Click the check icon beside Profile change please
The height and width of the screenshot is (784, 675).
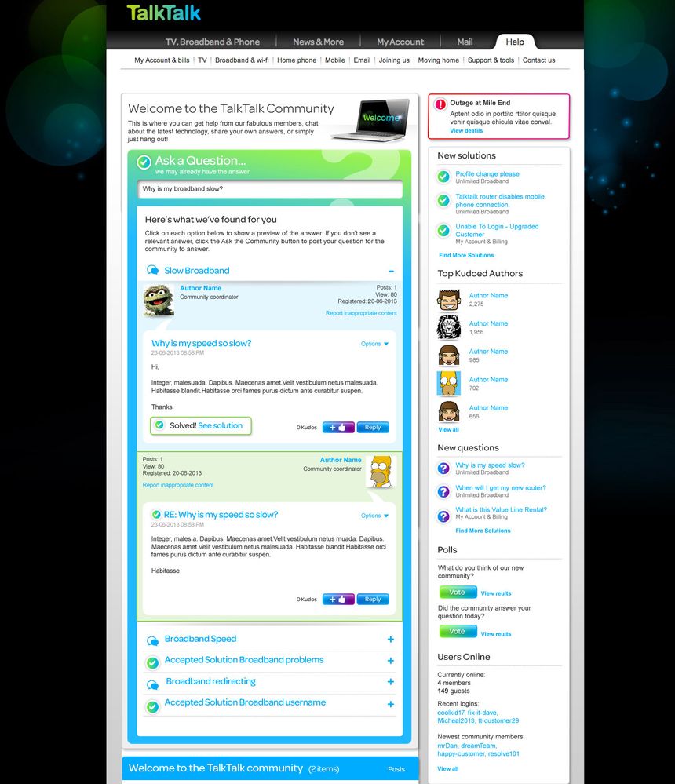coord(443,176)
